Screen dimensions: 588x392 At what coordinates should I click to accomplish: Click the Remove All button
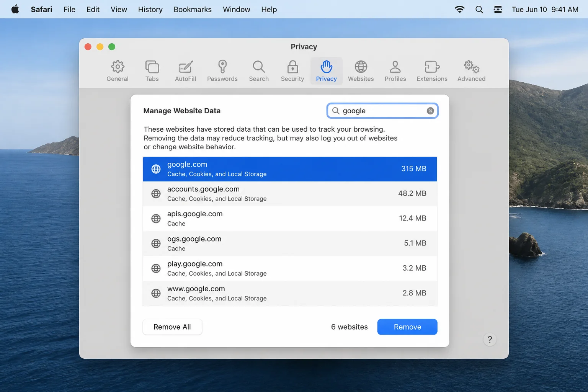172,327
